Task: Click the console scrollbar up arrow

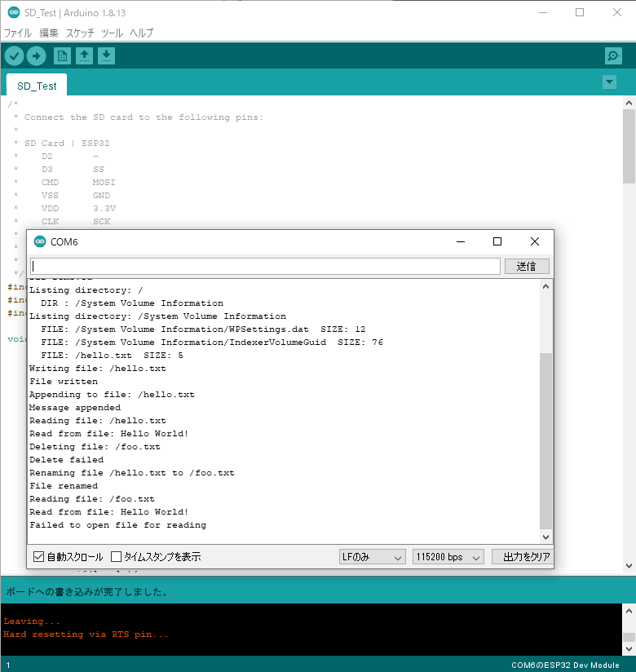Action: [629, 611]
